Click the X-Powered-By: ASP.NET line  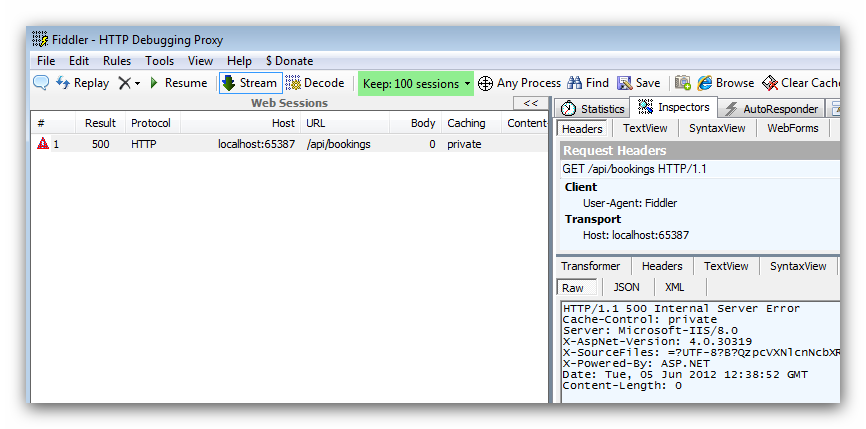click(x=636, y=364)
